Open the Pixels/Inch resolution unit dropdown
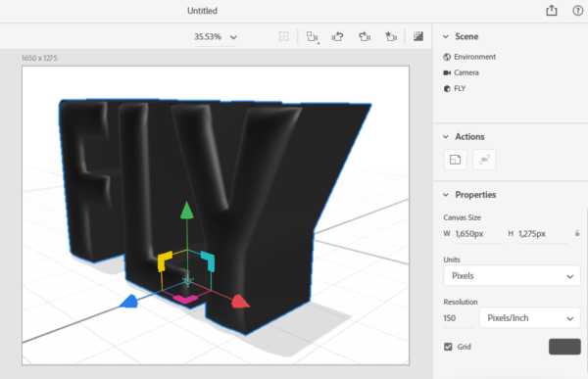The width and height of the screenshot is (588, 379). (x=529, y=318)
